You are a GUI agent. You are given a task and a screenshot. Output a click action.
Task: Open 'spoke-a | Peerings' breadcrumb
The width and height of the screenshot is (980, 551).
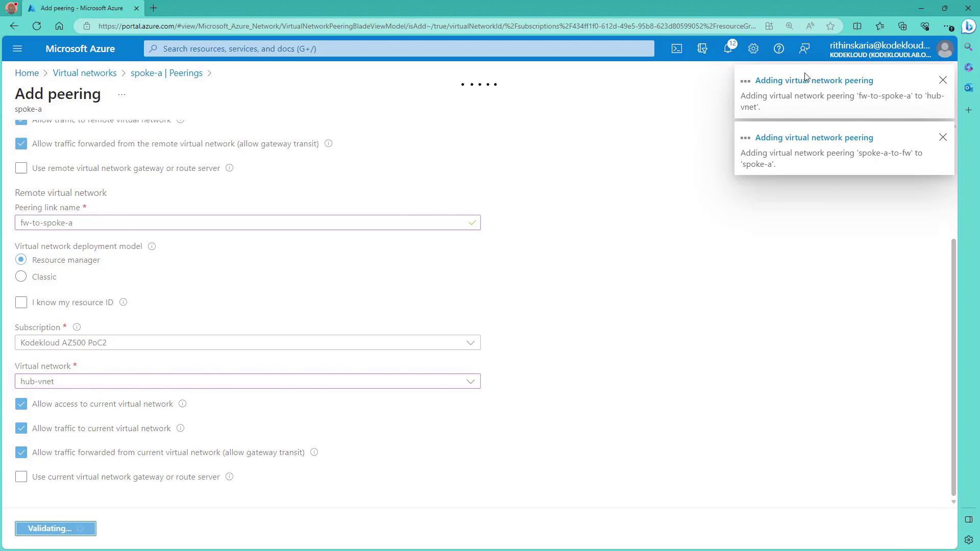(166, 73)
